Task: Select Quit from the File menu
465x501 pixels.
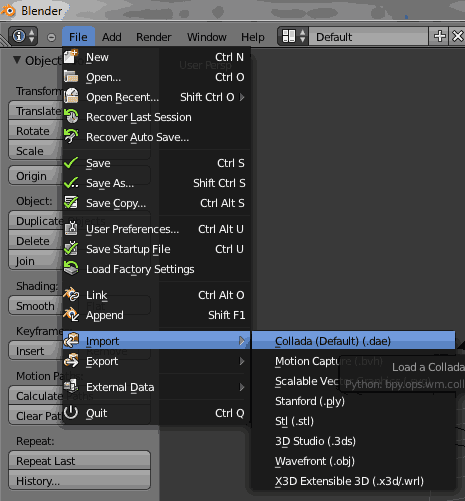Action: tap(156, 413)
